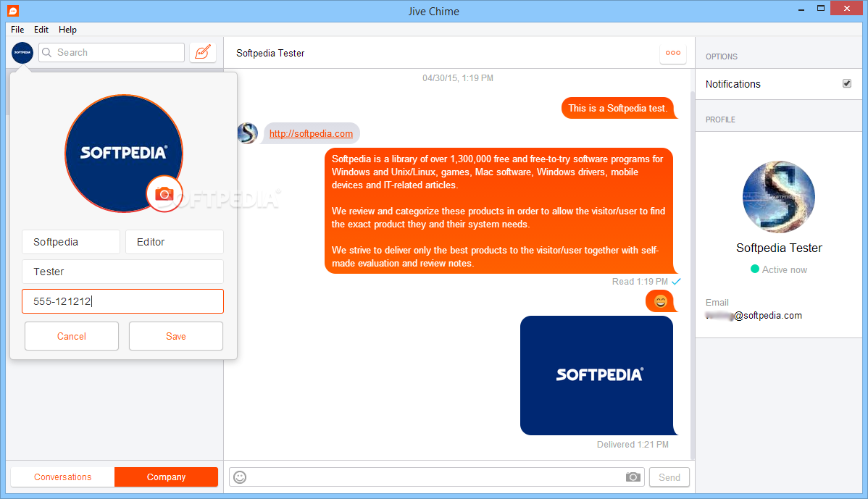Click the Softpedia Tester avatar beside the link message
Image resolution: width=868 pixels, height=499 pixels.
coord(248,133)
